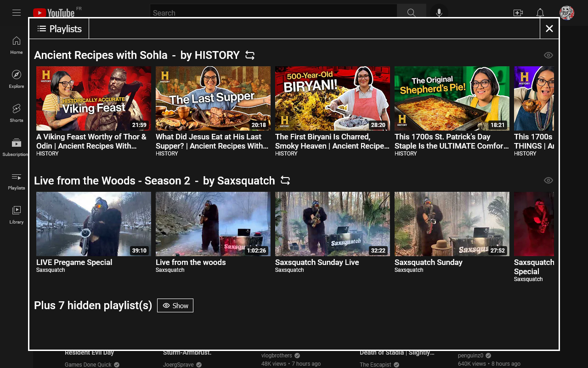Open title 'What Did Jesus Eat at His Last Supper'
Viewport: 588px width, 368px height.
pos(212,141)
